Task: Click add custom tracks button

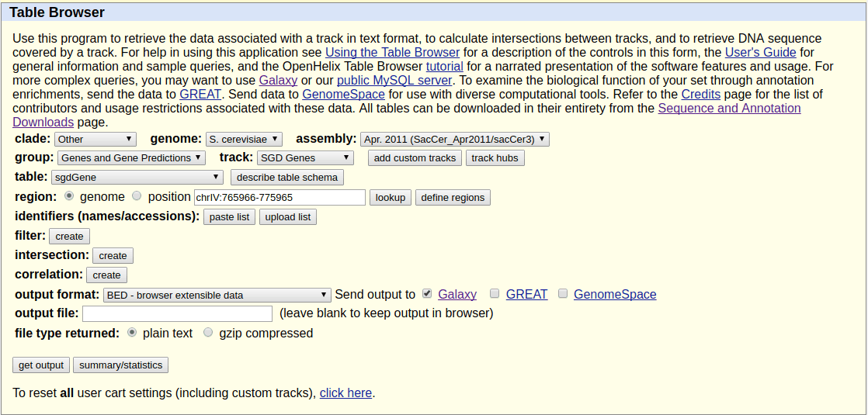Action: coord(415,158)
